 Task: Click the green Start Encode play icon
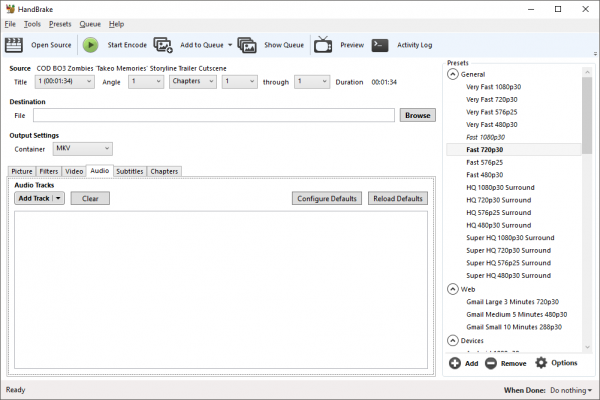tap(91, 45)
